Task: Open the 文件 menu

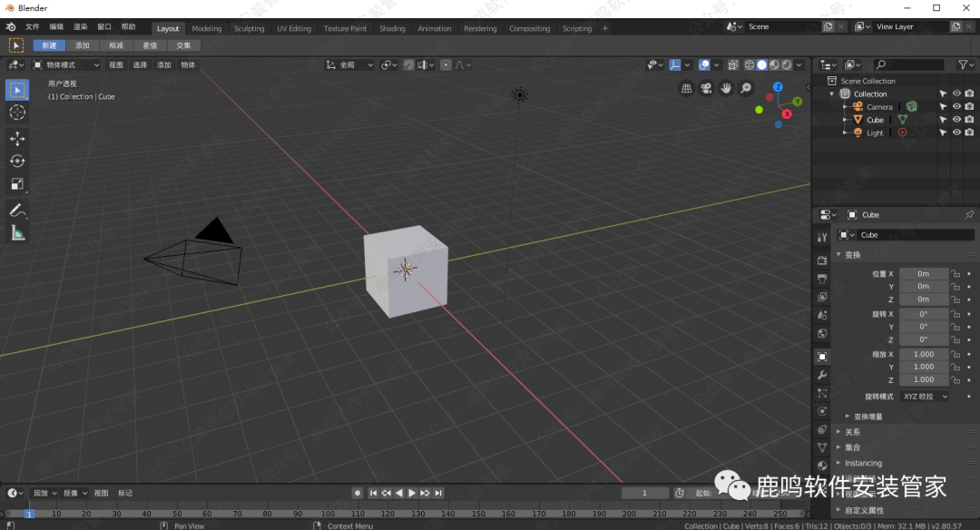Action: coord(33,27)
